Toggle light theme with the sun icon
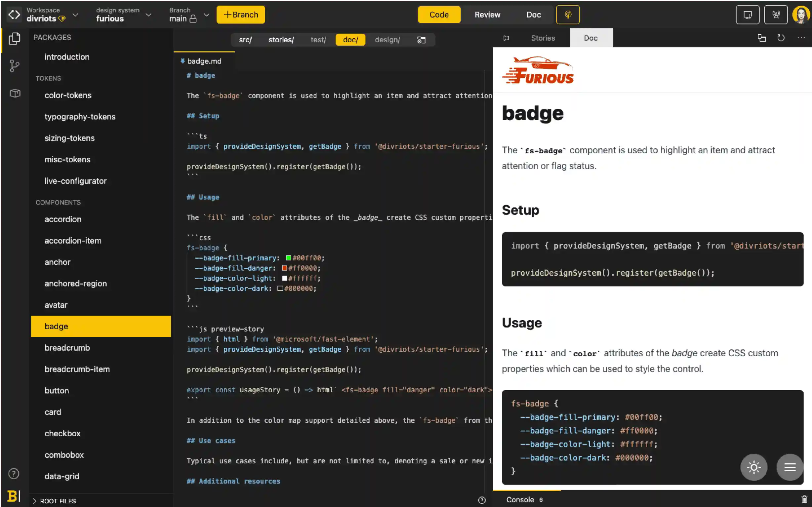 pos(753,467)
